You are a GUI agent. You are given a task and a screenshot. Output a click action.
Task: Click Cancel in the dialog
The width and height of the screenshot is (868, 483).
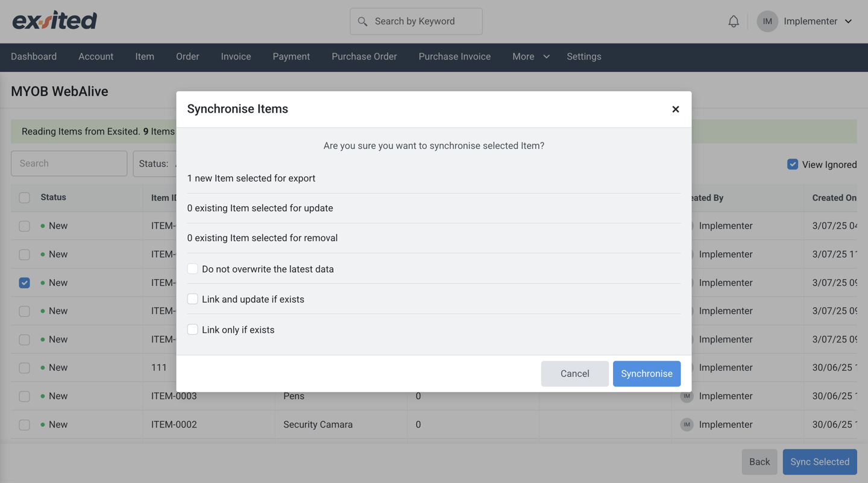(574, 374)
